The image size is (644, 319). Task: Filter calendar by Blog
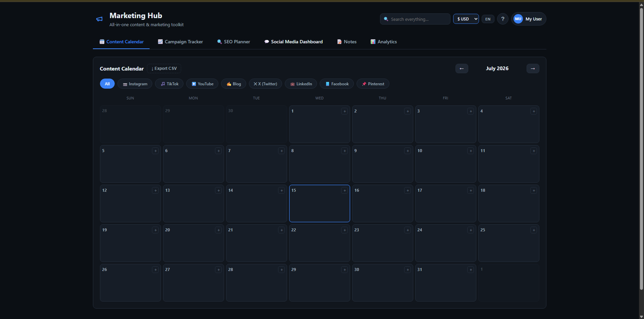233,84
